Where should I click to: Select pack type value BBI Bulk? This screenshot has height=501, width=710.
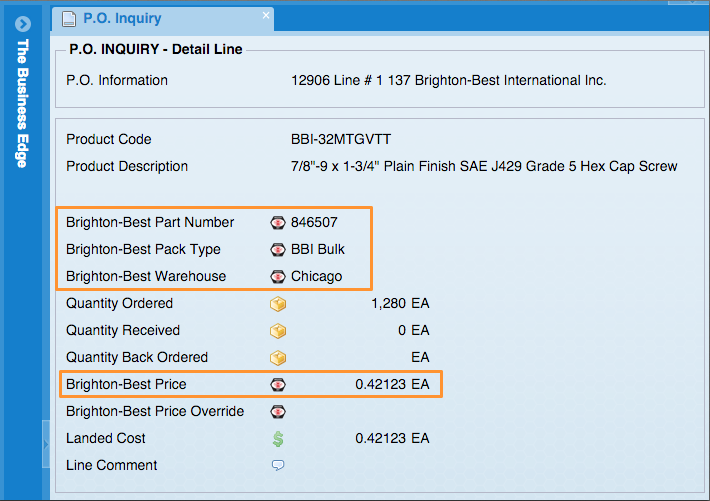coord(317,249)
